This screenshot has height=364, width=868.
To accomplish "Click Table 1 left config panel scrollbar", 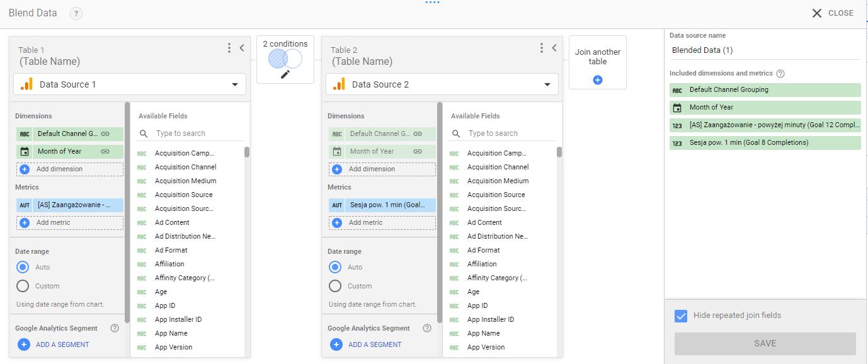I will [x=127, y=213].
